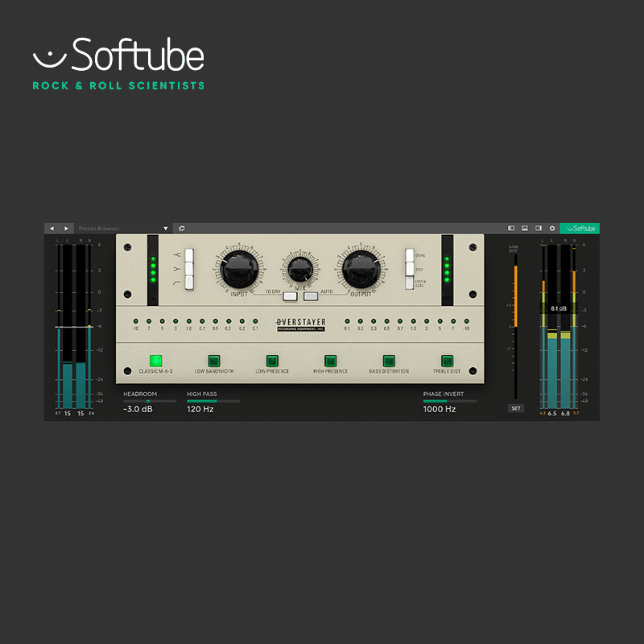This screenshot has width=644, height=644.
Task: Select the bottom curve switch beside the Input knob
Action: [x=189, y=283]
